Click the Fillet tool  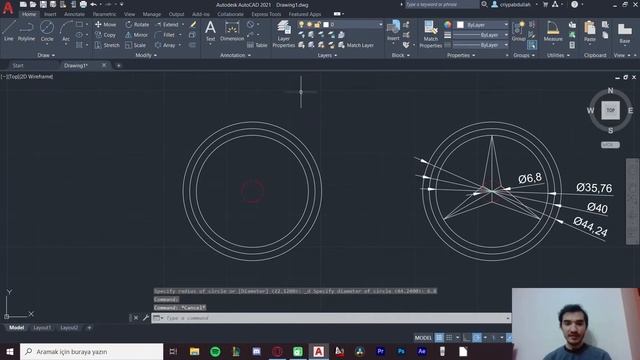click(165, 35)
